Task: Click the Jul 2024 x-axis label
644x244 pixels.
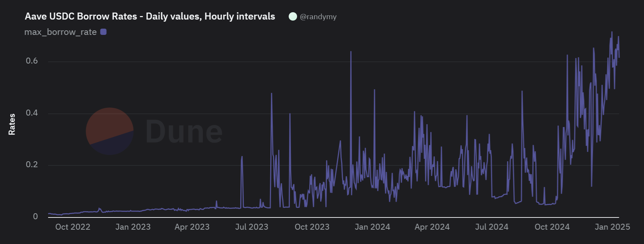Action: point(492,227)
